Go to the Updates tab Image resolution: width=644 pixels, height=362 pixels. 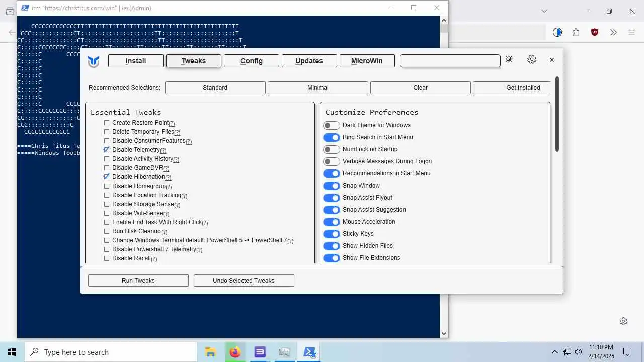pos(309,61)
